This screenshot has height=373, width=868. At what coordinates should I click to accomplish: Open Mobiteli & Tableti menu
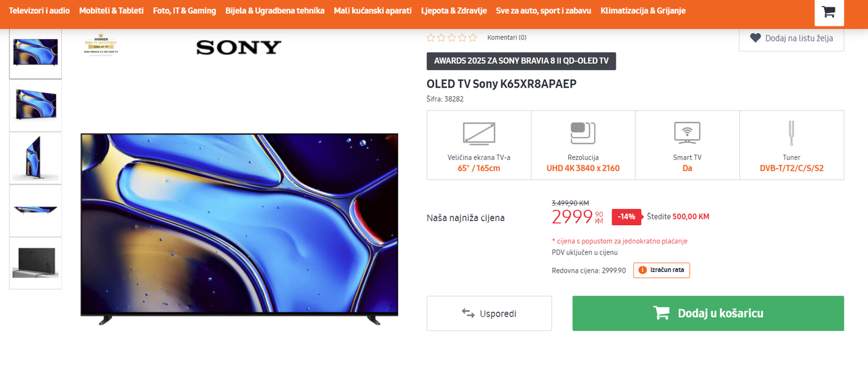[x=111, y=11]
